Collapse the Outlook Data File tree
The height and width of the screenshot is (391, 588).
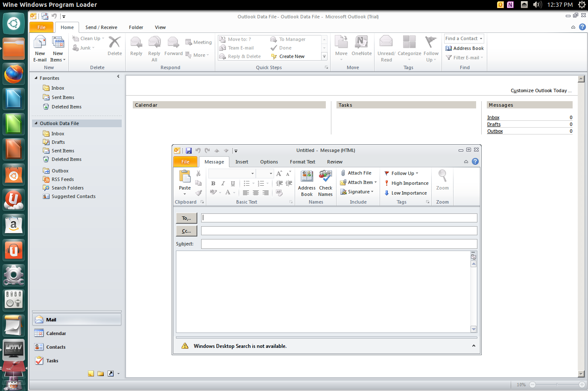[36, 123]
